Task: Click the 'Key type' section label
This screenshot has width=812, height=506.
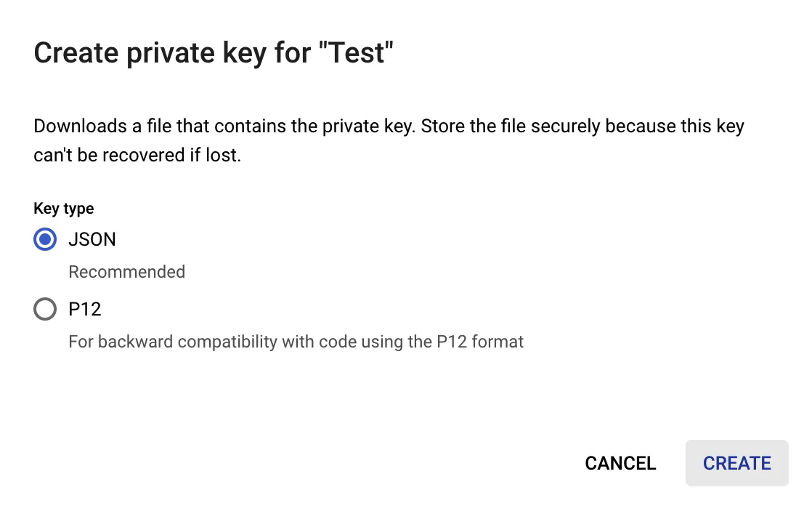Action: tap(63, 209)
